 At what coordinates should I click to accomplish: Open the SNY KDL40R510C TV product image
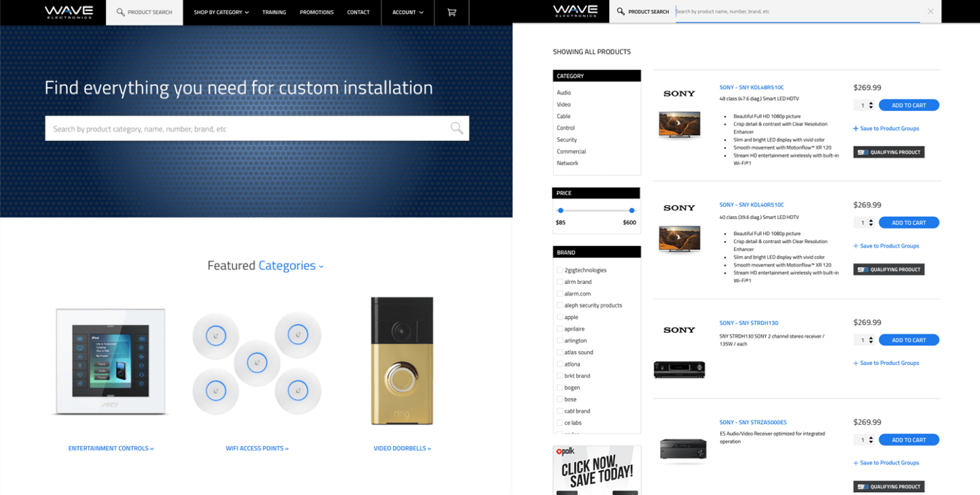tap(679, 239)
